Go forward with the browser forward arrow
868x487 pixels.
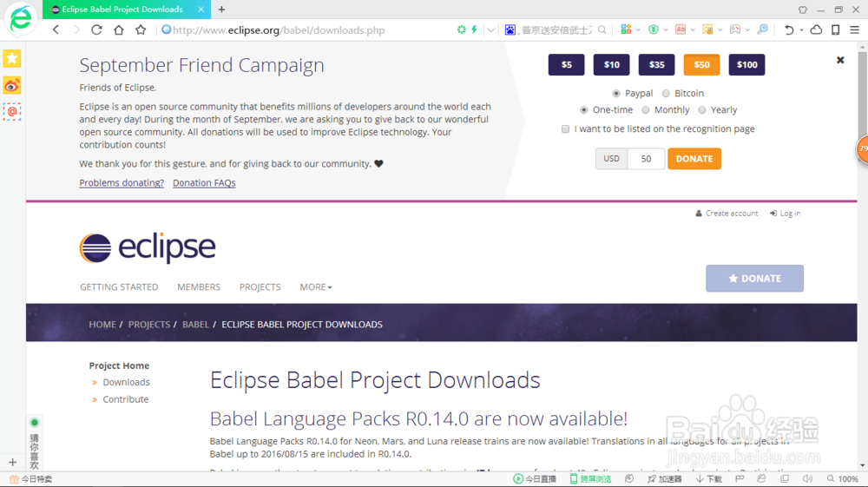(76, 30)
